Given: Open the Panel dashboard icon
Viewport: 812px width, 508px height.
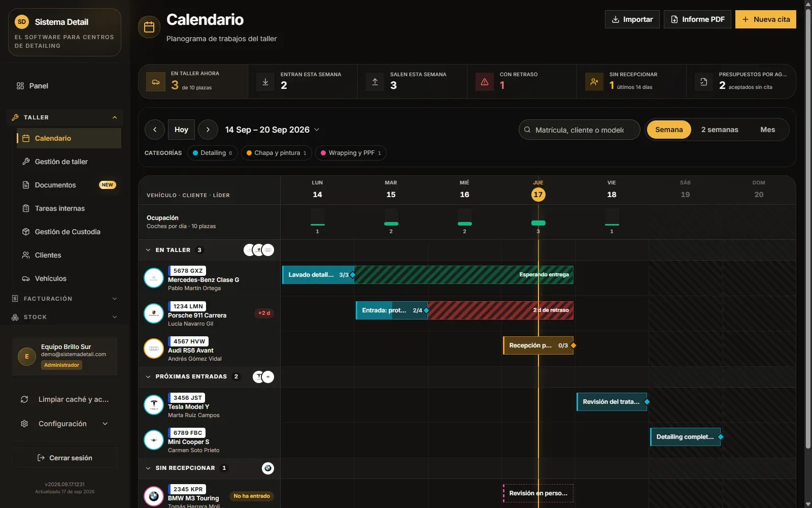Looking at the screenshot, I should (20, 86).
